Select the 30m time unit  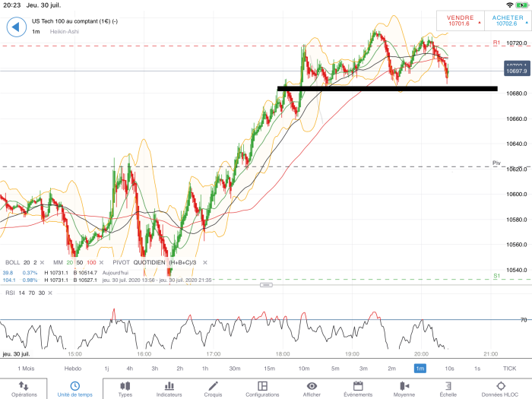235,369
